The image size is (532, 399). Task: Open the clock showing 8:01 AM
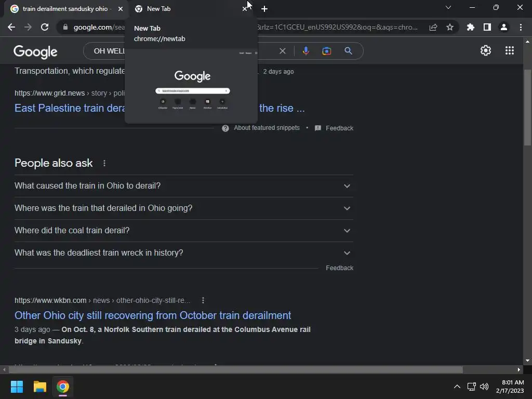pos(510,387)
